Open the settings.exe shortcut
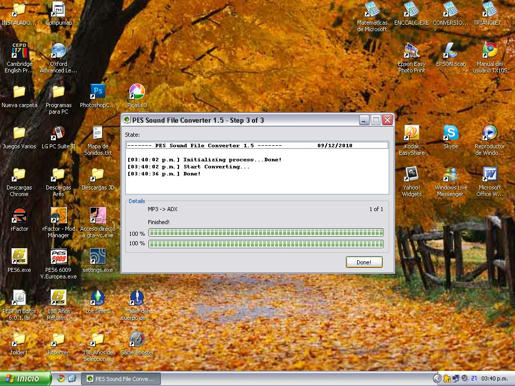Screen dimensions: 515x386 97,261
